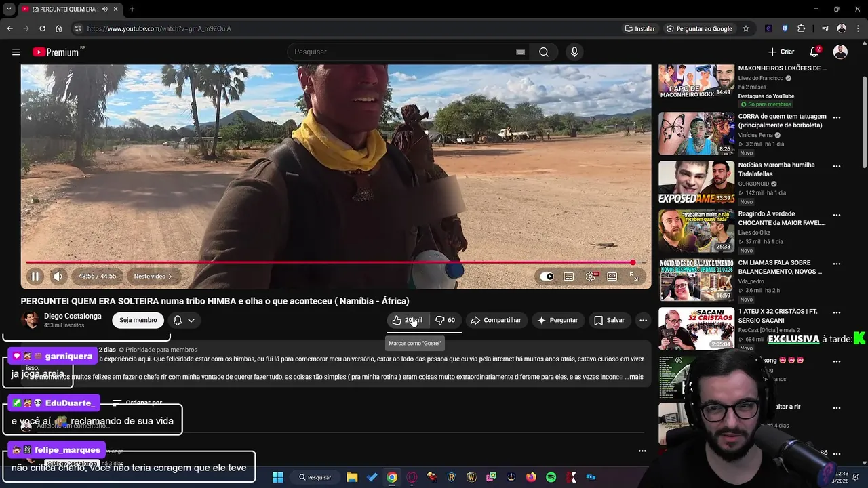Open Notícias Maromba humilha Tadalafellas video
The image size is (868, 488).
tap(696, 183)
